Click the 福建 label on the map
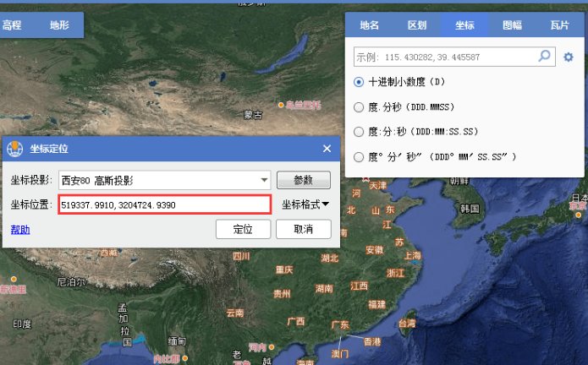The width and height of the screenshot is (588, 365). [x=376, y=304]
